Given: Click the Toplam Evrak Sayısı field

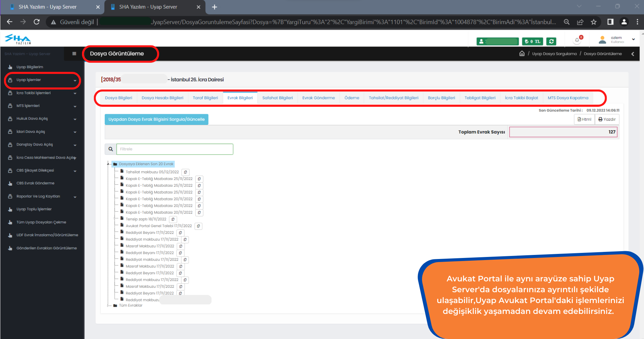Looking at the screenshot, I should pyautogui.click(x=563, y=132).
